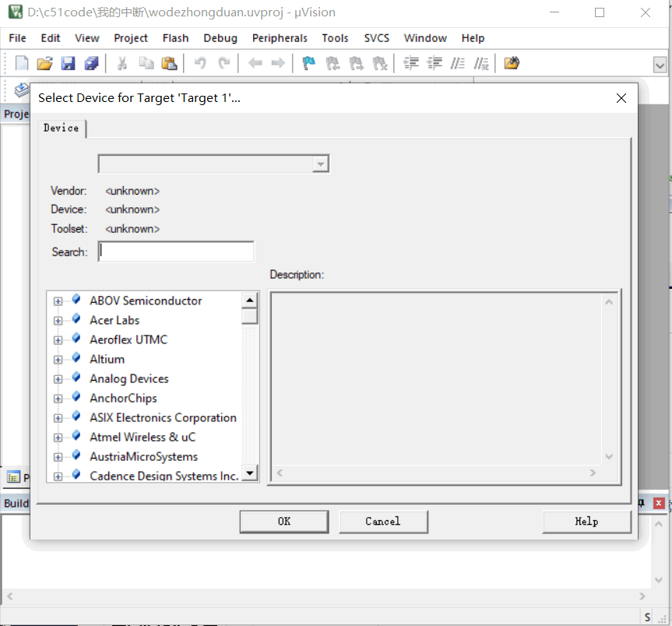Click the Help button in dialog

coord(586,522)
